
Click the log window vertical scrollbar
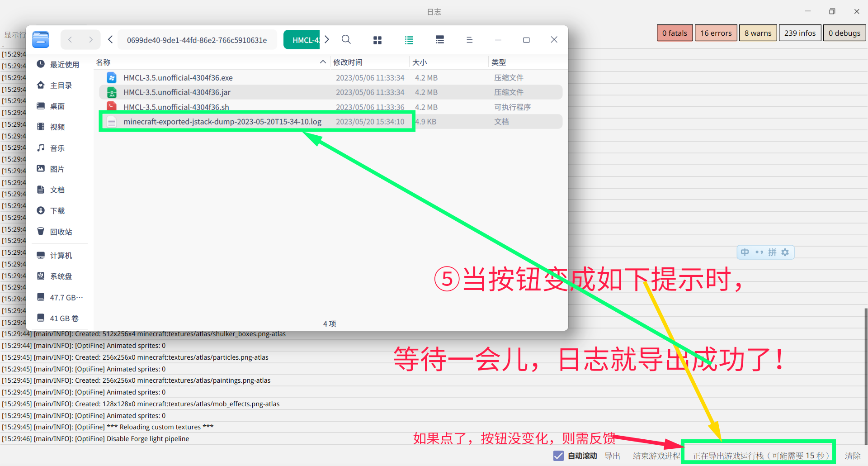[866, 376]
